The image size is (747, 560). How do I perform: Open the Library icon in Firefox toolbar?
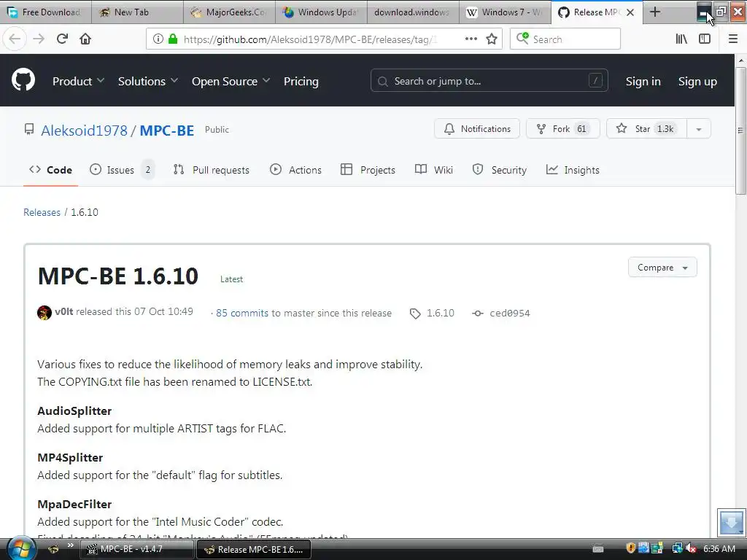click(x=682, y=39)
